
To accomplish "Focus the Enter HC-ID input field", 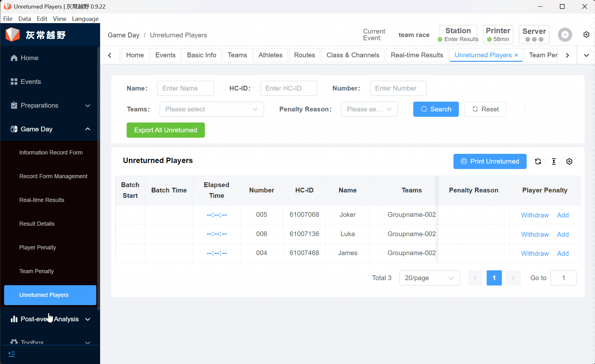I will click(x=288, y=88).
